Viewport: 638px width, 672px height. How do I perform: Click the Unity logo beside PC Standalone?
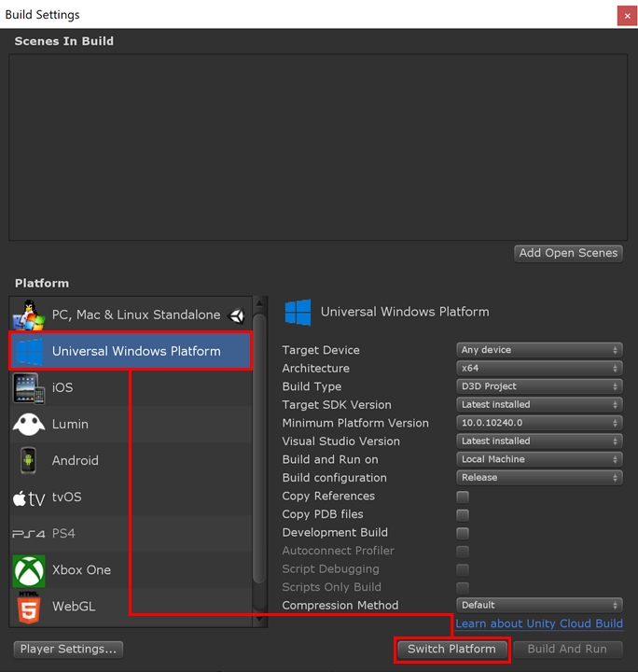tap(237, 315)
